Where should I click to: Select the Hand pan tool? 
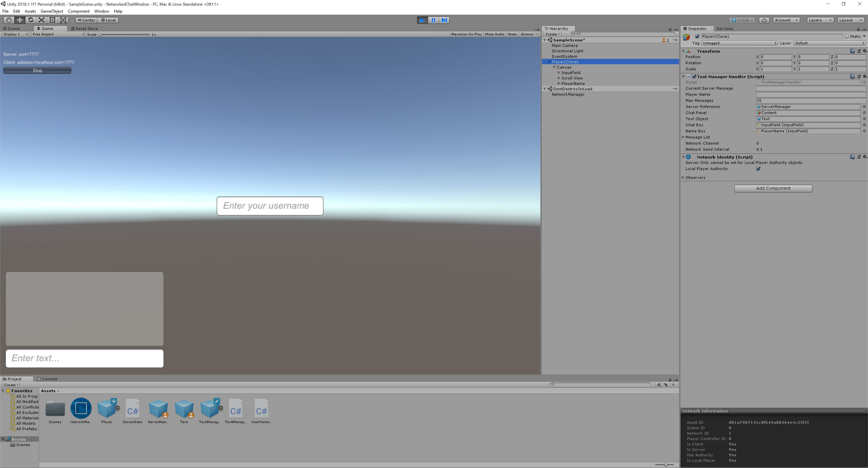[x=8, y=20]
